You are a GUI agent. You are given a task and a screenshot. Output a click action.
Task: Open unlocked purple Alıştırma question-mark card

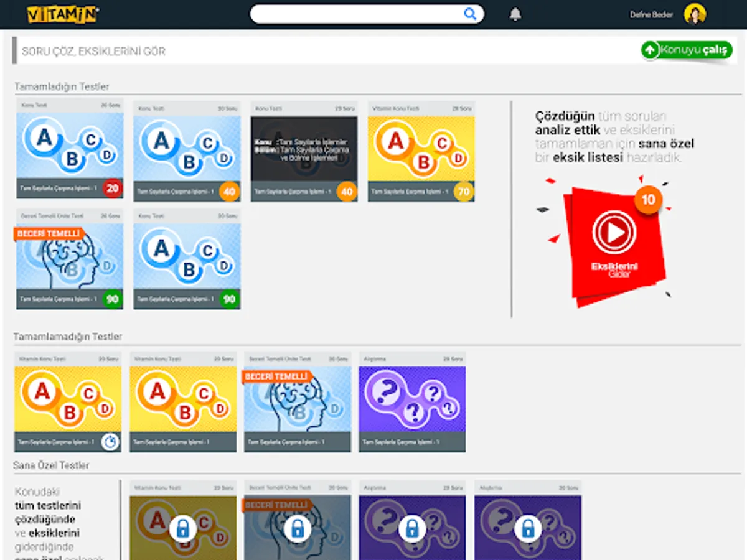pos(412,402)
